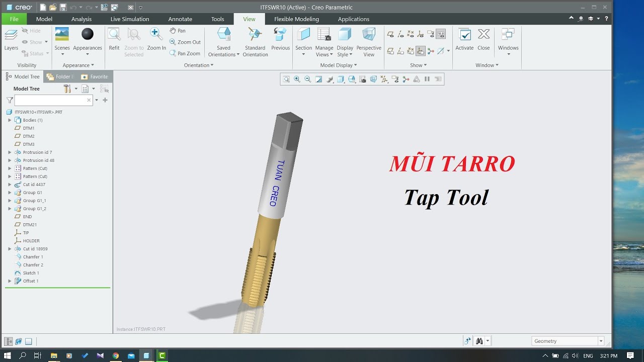Viewport: 644px width, 362px height.
Task: Select Pan Zoom in Orientation group
Action: (x=185, y=53)
